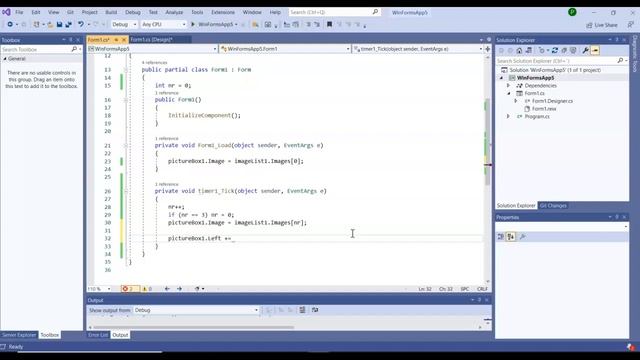Open the Any CPU platform dropdown
The image size is (640, 360).
click(163, 24)
